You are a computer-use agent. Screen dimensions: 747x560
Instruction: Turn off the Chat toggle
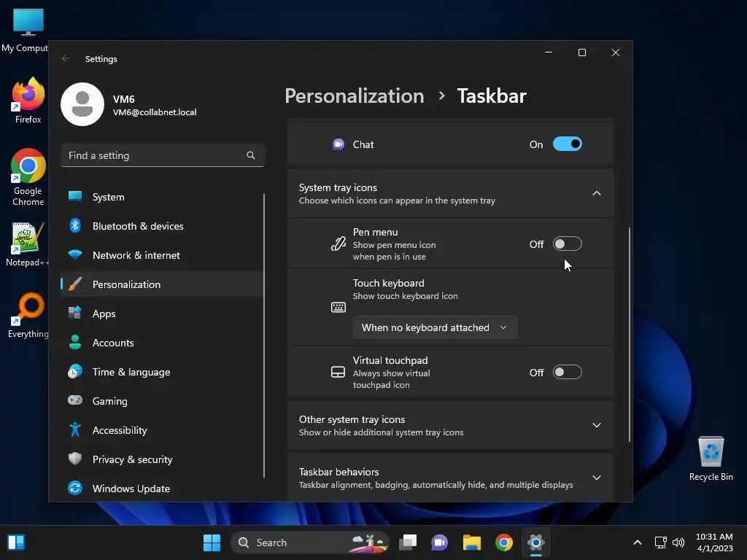[567, 144]
